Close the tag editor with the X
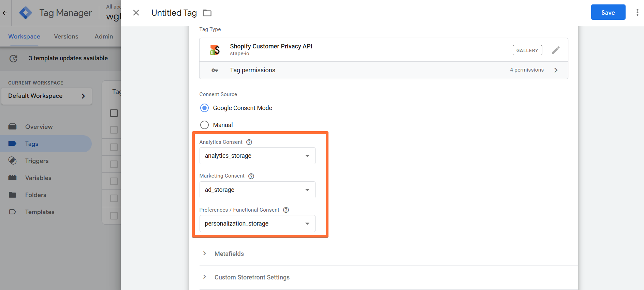This screenshot has width=644, height=290. click(136, 13)
